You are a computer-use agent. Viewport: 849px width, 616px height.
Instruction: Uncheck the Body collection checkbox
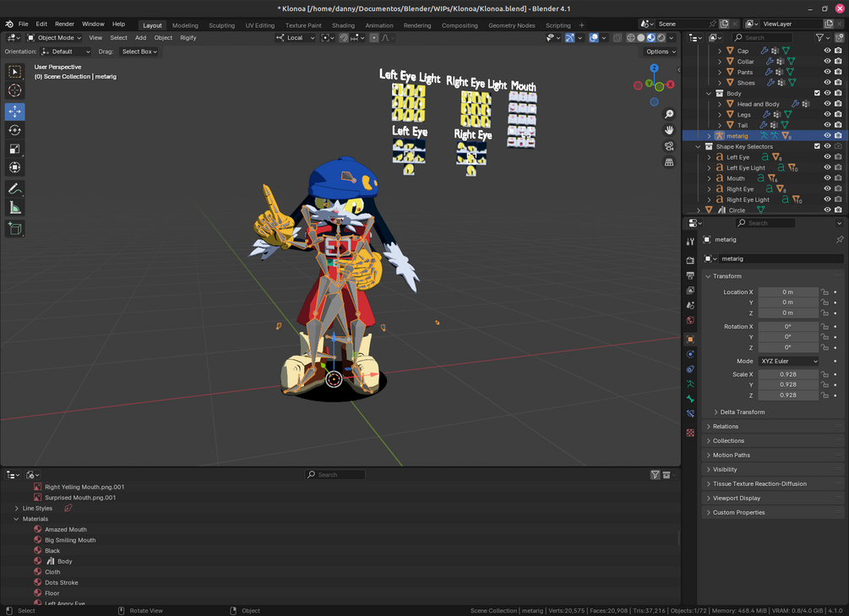[x=817, y=93]
